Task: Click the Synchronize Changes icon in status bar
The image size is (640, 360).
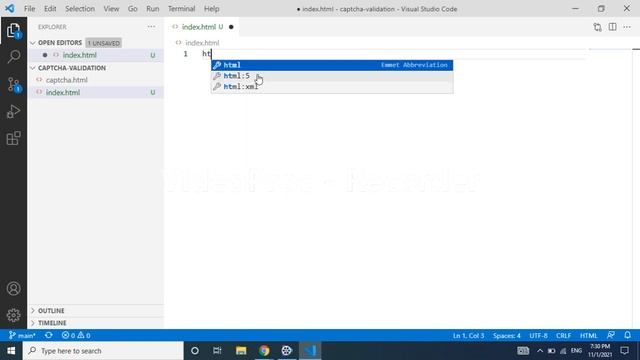Action: coord(49,335)
